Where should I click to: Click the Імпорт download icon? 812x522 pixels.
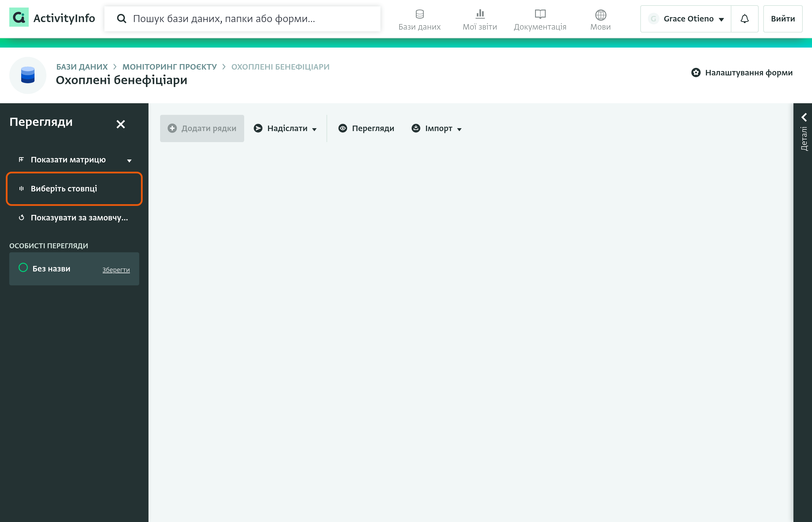coord(416,128)
